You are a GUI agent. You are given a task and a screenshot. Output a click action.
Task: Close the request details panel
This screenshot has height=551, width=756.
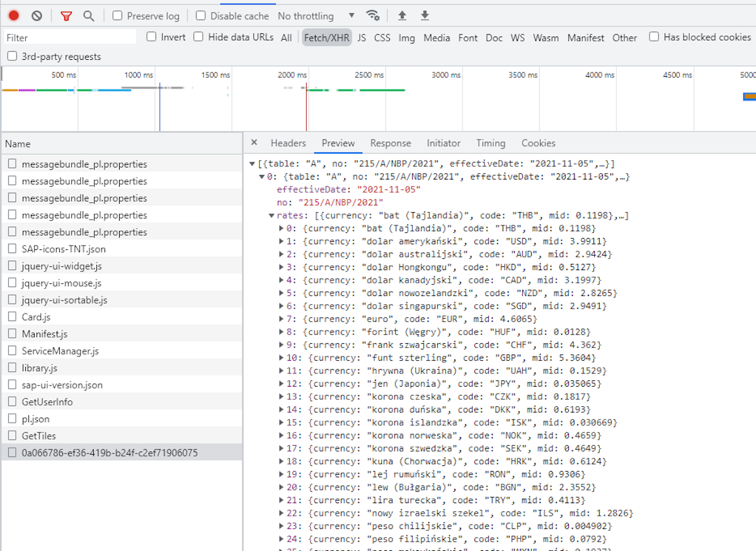pyautogui.click(x=254, y=143)
